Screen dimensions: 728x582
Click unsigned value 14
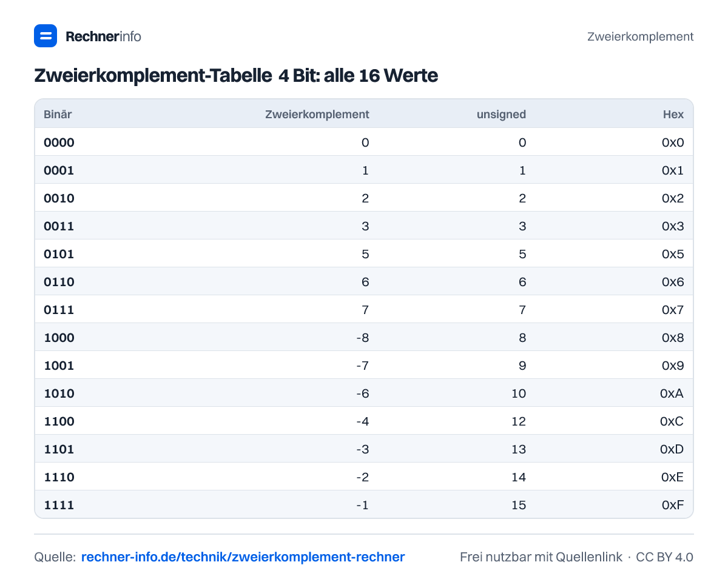[519, 477]
